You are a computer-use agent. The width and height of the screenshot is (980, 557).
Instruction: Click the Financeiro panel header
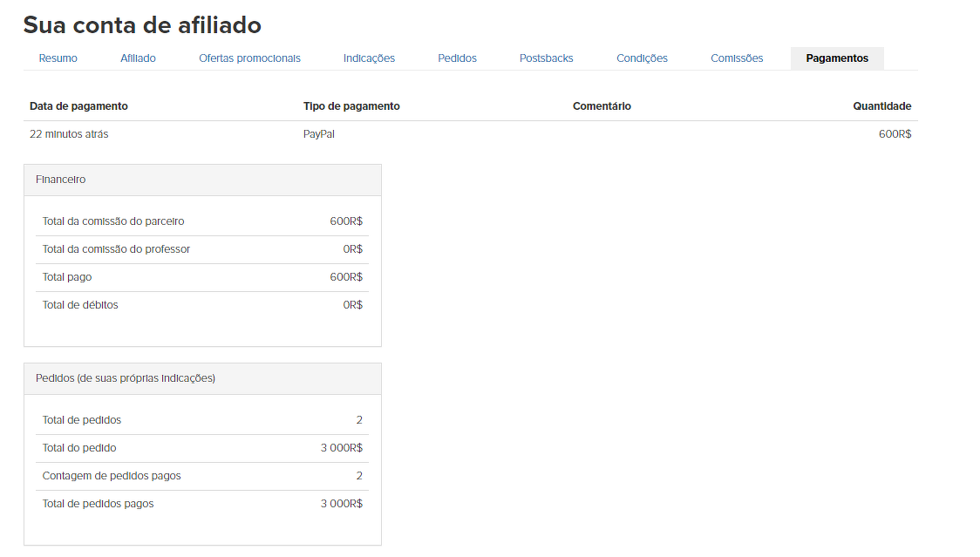pos(201,180)
